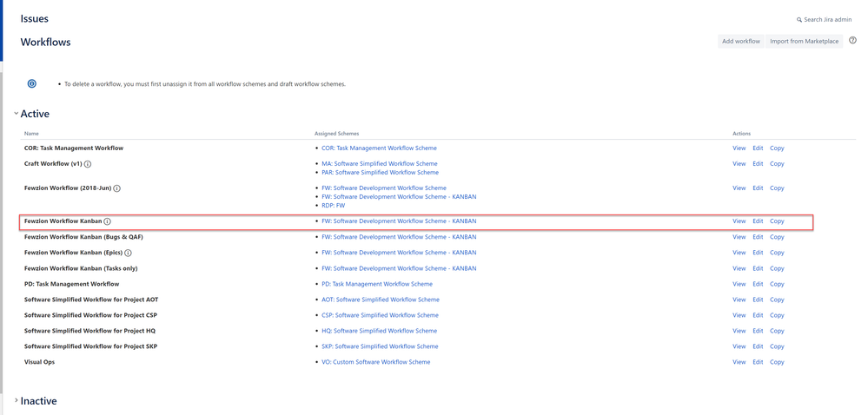This screenshot has height=415, width=868.
Task: Click the info icon next to Fewzion Workflow Kanban
Action: 108,221
